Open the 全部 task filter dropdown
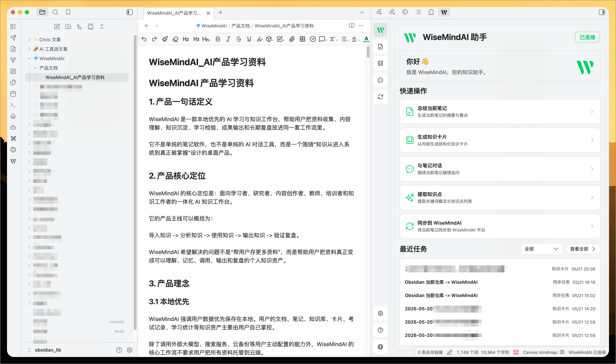This screenshot has width=616, height=364. tap(542, 249)
